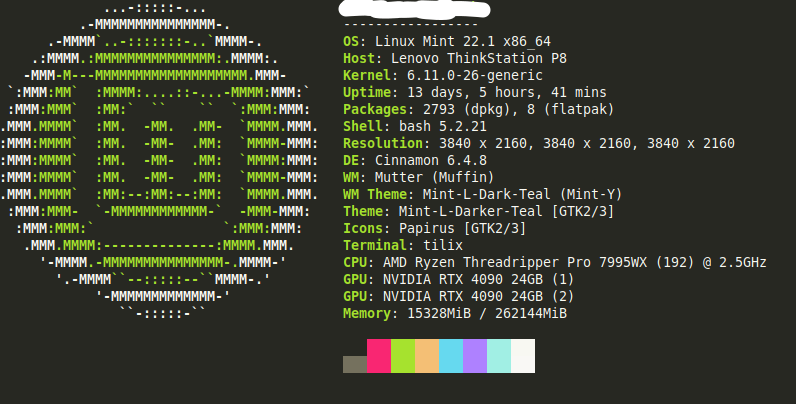Click the uptime value '13 days, 5 hours, 41 mins'
This screenshot has width=796, height=404.
(507, 92)
